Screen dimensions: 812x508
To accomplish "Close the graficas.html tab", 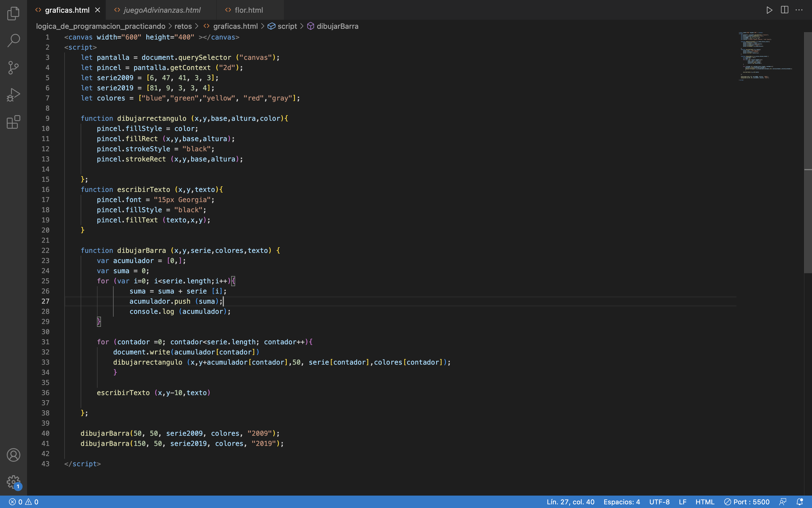I will (x=98, y=10).
